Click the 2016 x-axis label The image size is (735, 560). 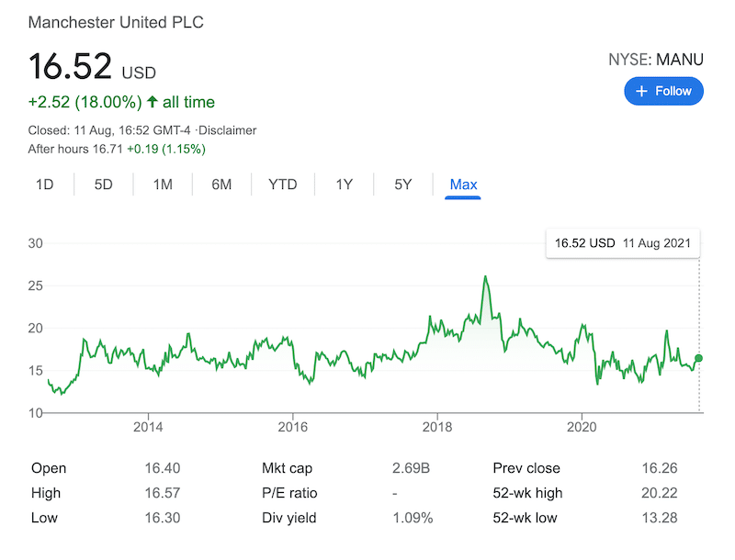292,427
